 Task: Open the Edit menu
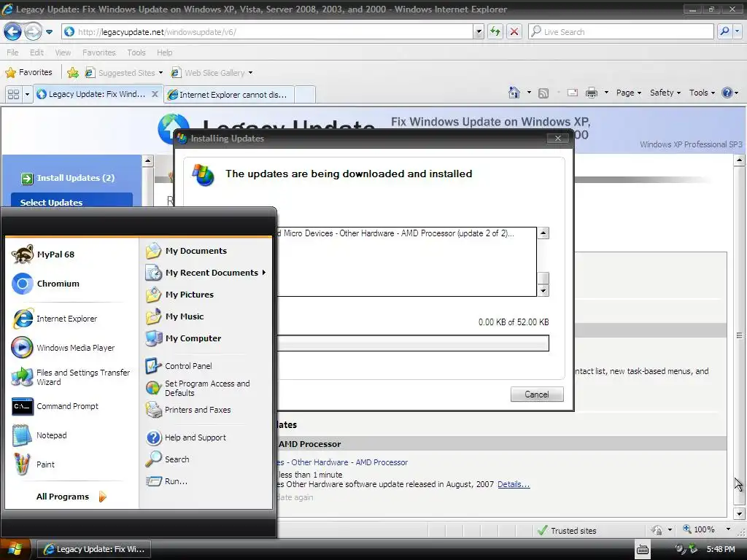pyautogui.click(x=36, y=52)
